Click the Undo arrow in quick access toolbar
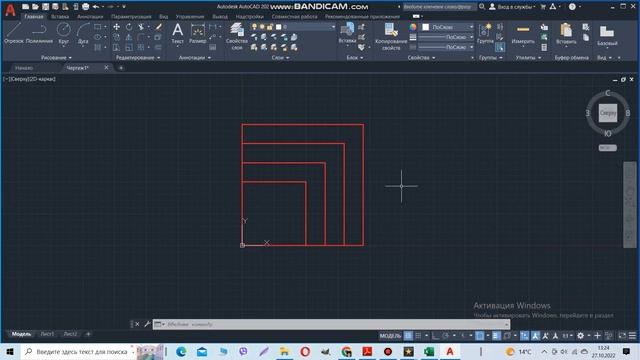Screen dimensions: 640x360 point(96,7)
